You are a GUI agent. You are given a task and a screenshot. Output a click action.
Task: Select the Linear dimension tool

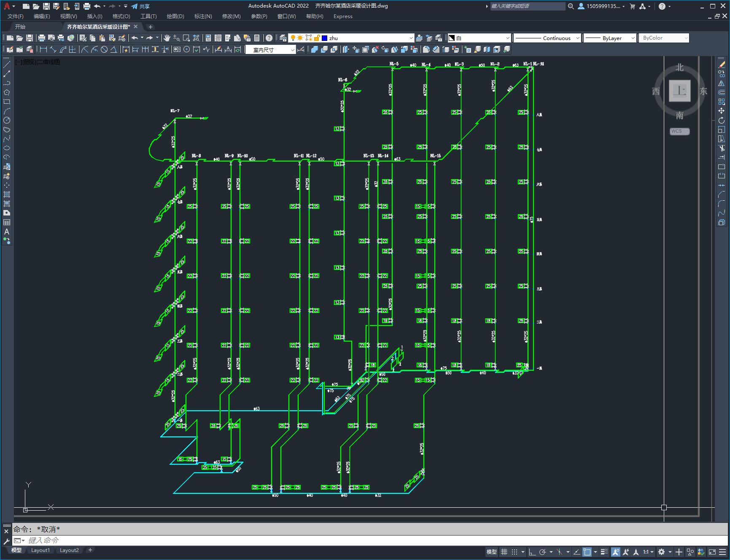[x=43, y=49]
